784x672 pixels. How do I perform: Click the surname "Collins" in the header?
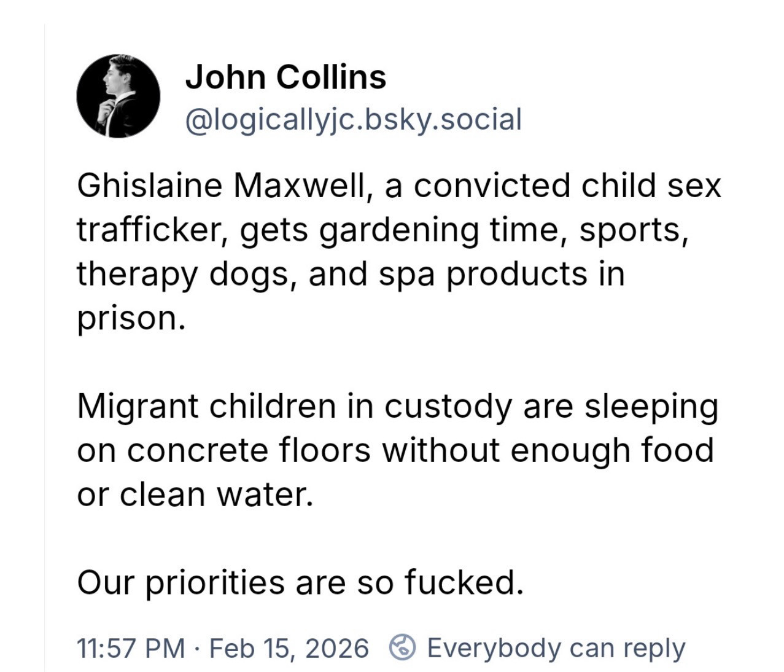tap(331, 77)
